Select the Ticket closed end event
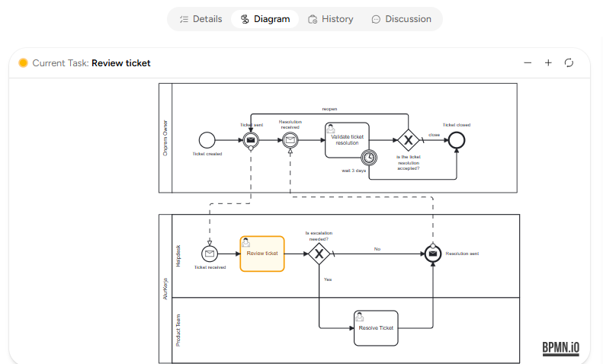This screenshot has width=603, height=364. click(x=457, y=140)
